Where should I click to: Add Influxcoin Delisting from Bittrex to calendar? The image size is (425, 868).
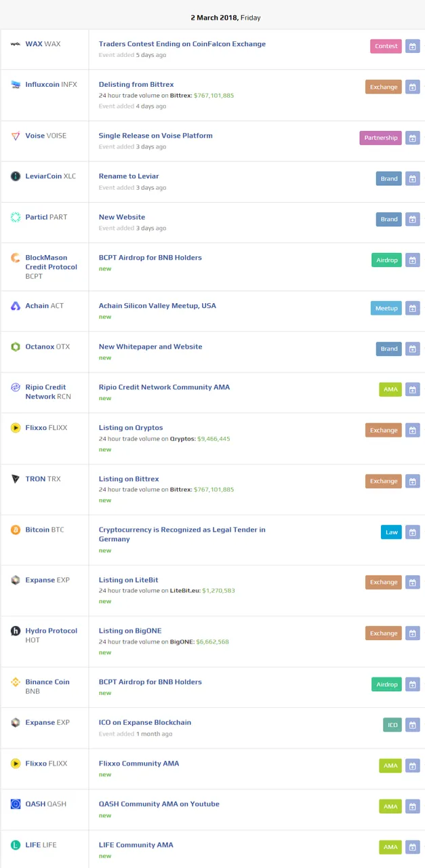click(x=412, y=87)
